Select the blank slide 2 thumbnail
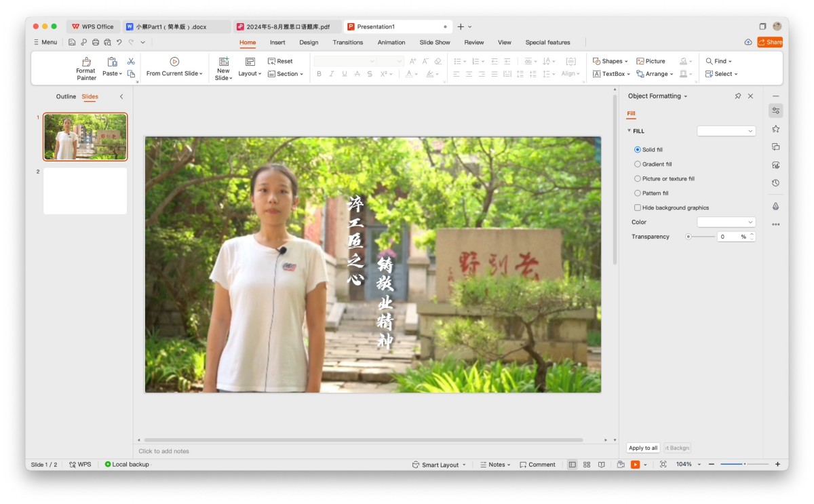 pyautogui.click(x=85, y=191)
